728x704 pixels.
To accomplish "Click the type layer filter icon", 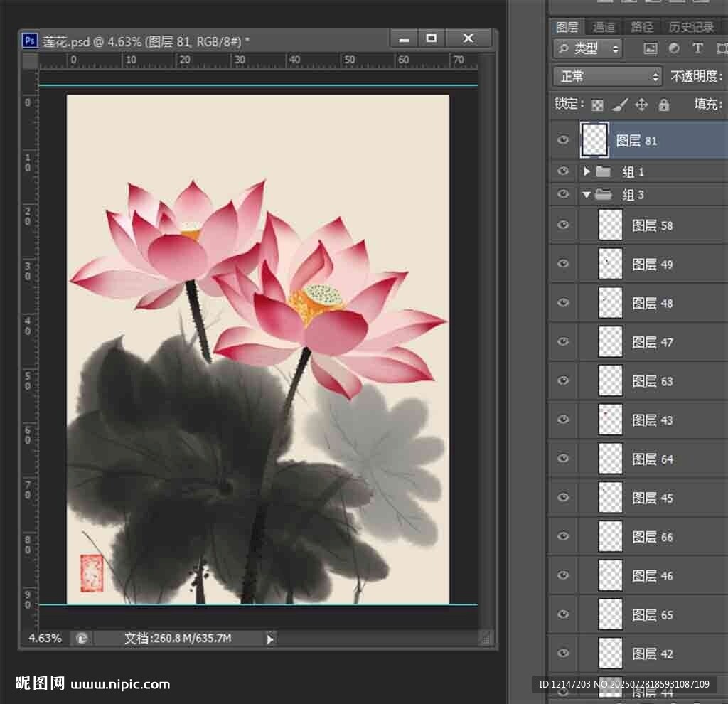I will [x=697, y=48].
